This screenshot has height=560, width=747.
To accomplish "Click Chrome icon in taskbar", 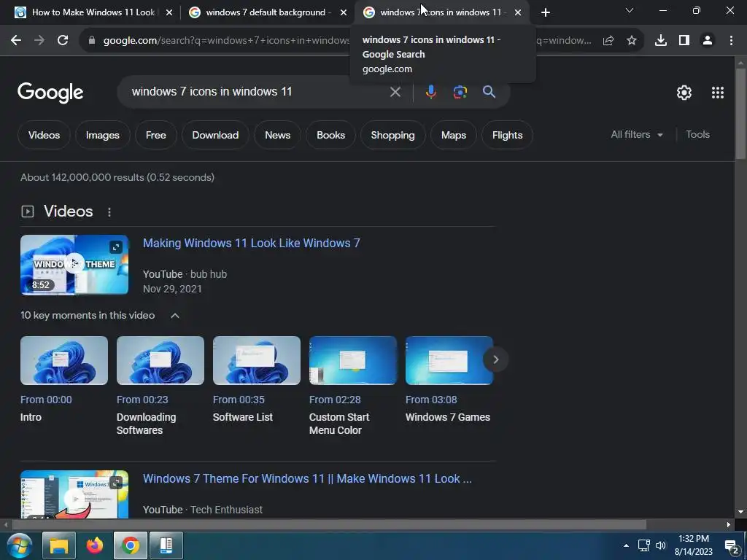I will pos(130,545).
